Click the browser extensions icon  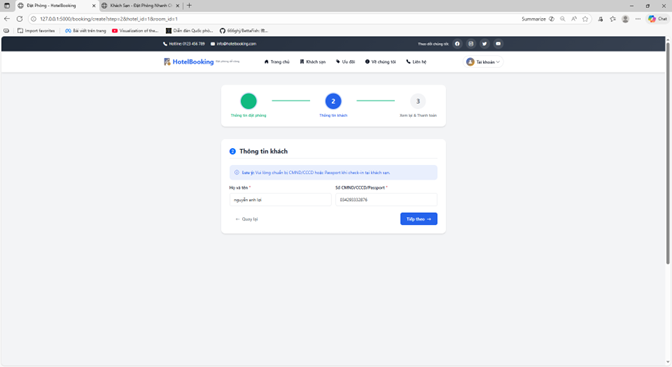pos(600,19)
